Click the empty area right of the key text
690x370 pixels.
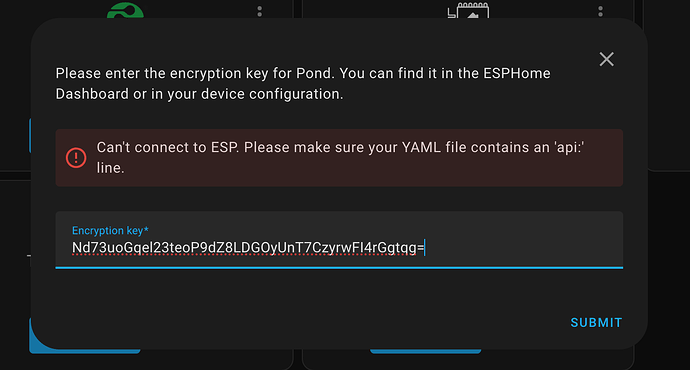click(x=524, y=248)
